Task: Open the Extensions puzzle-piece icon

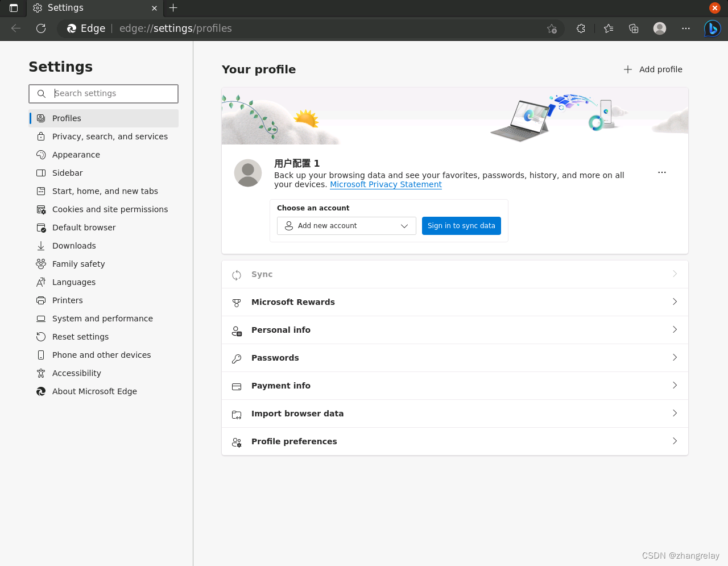Action: tap(580, 28)
